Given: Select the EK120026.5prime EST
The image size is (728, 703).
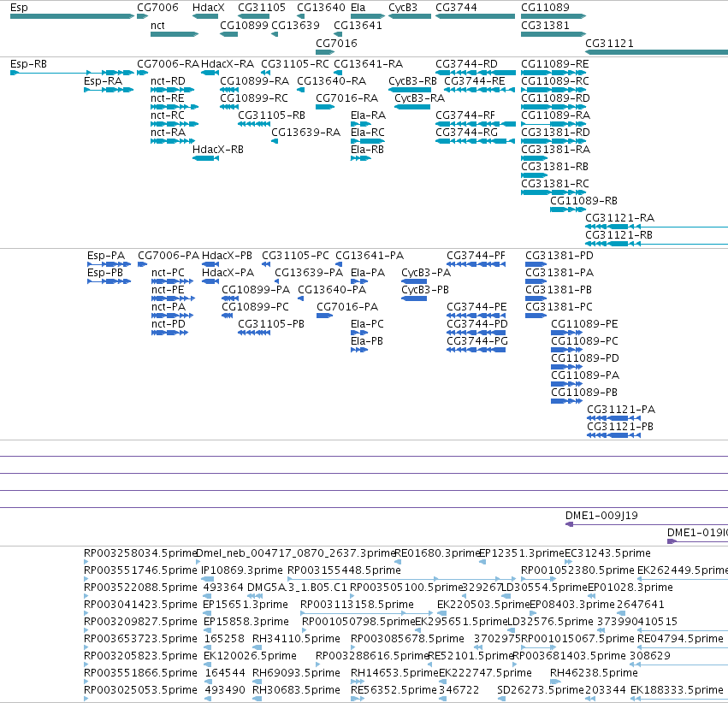Looking at the screenshot, I should 207,665.
